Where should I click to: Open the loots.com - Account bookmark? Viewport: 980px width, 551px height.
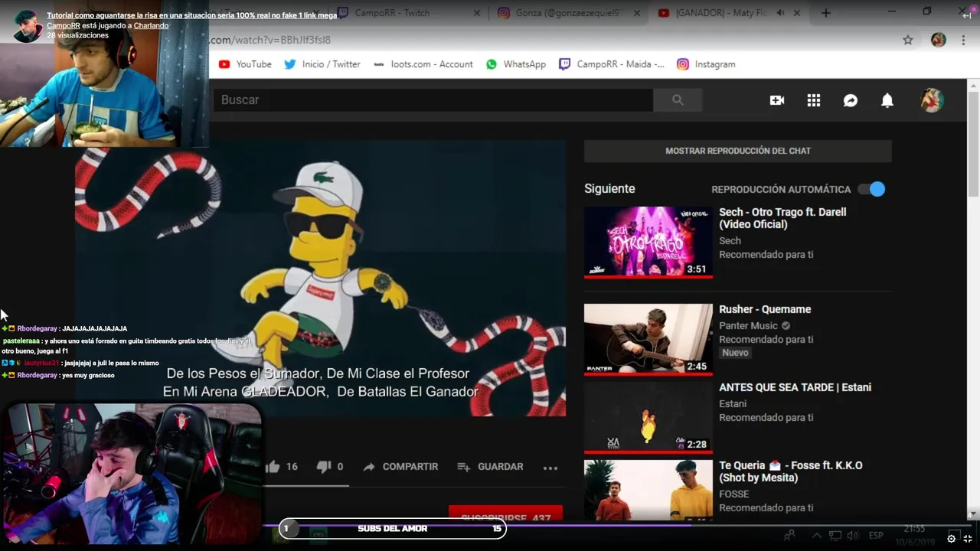coord(423,64)
